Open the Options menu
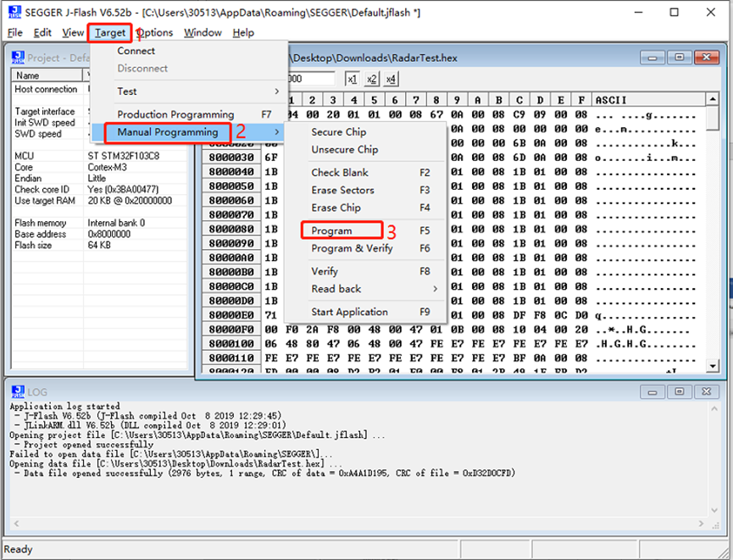733x560 pixels. [x=155, y=33]
